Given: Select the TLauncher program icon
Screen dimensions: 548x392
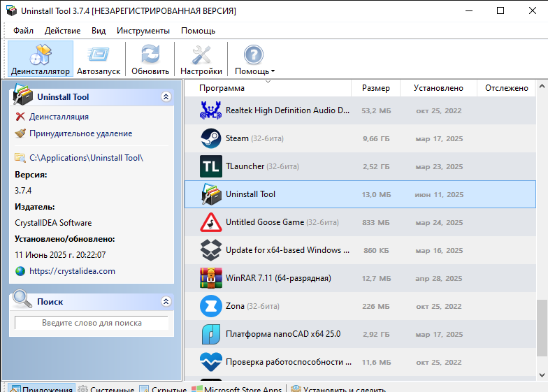Looking at the screenshot, I should coord(211,166).
